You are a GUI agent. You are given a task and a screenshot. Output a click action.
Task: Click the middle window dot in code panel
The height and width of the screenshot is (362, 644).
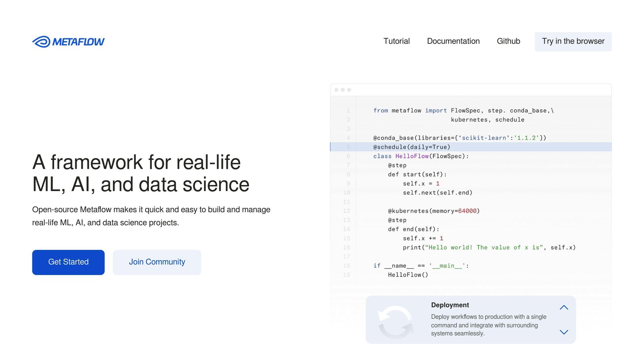tap(343, 90)
